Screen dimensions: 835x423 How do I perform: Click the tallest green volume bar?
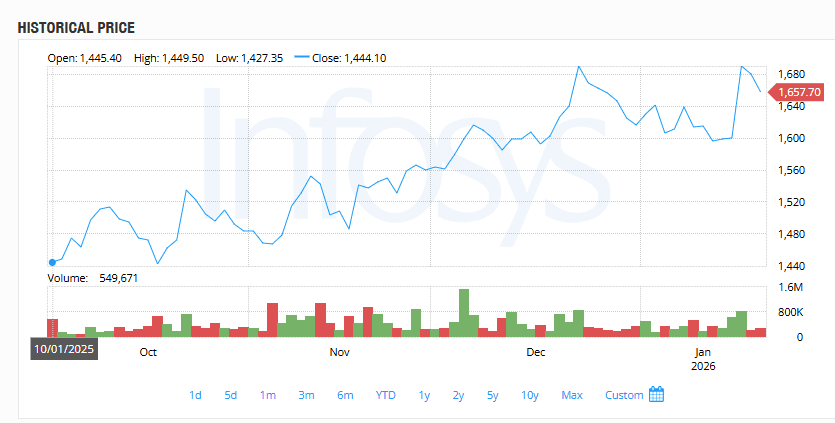coord(463,312)
